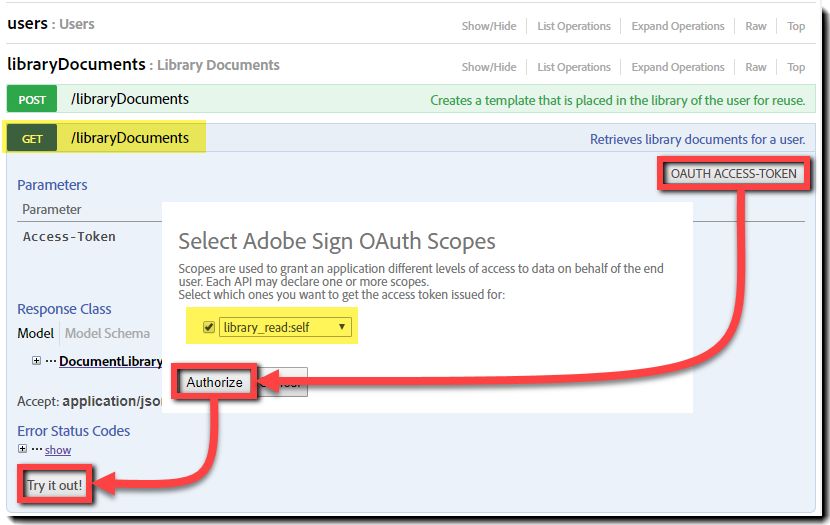Open the libraryDocuments section heading
Viewport: 830px width, 525px height.
tap(76, 64)
